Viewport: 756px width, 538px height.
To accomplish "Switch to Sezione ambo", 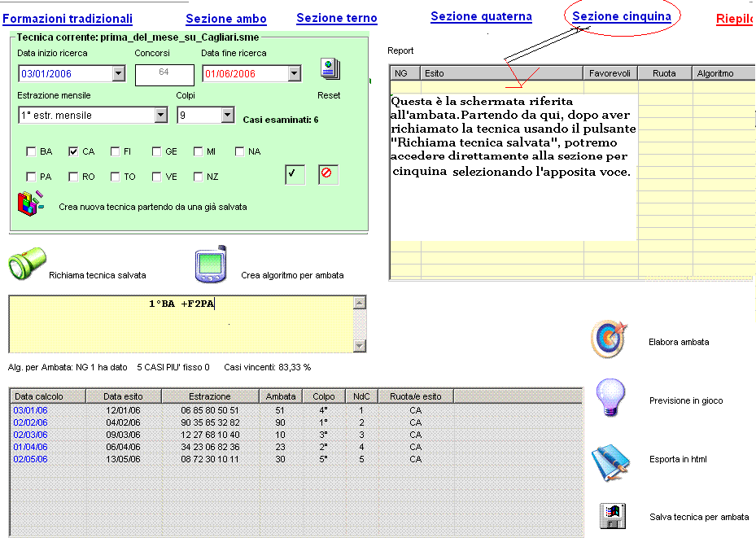I will pyautogui.click(x=226, y=19).
